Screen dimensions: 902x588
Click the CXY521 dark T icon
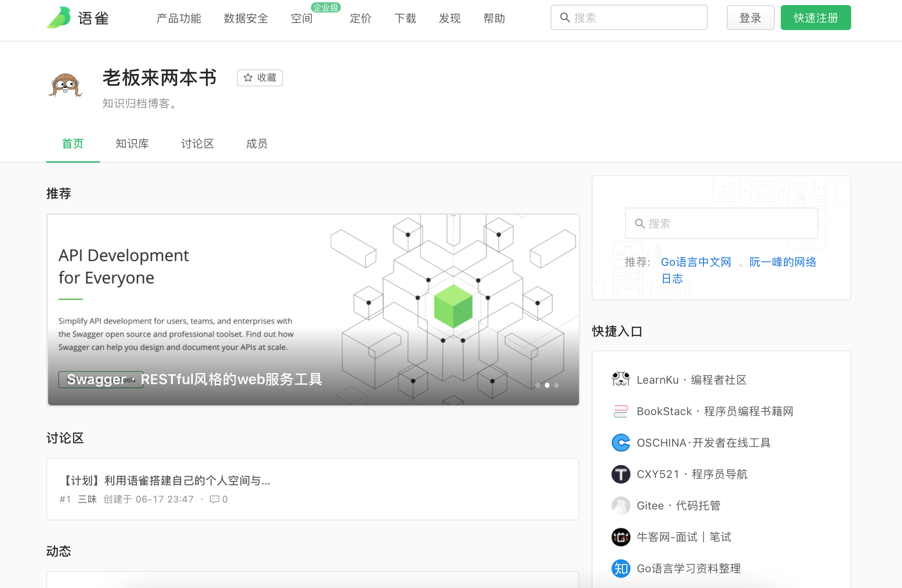click(x=621, y=474)
